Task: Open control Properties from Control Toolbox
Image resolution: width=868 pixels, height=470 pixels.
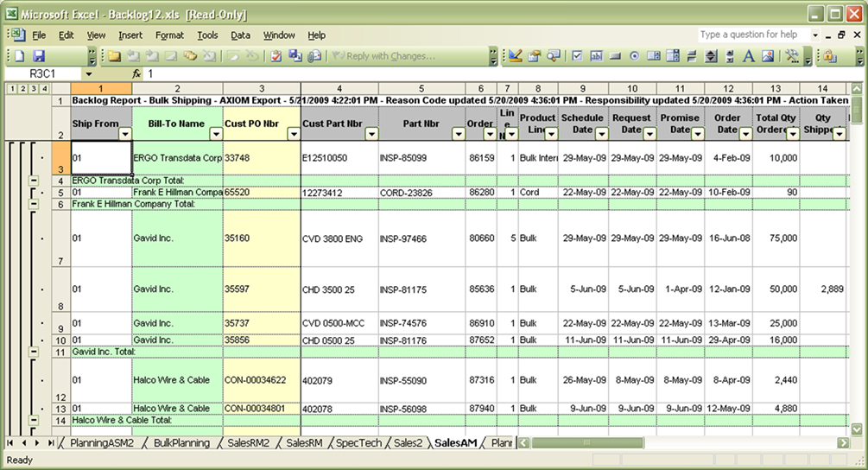Action: 535,56
